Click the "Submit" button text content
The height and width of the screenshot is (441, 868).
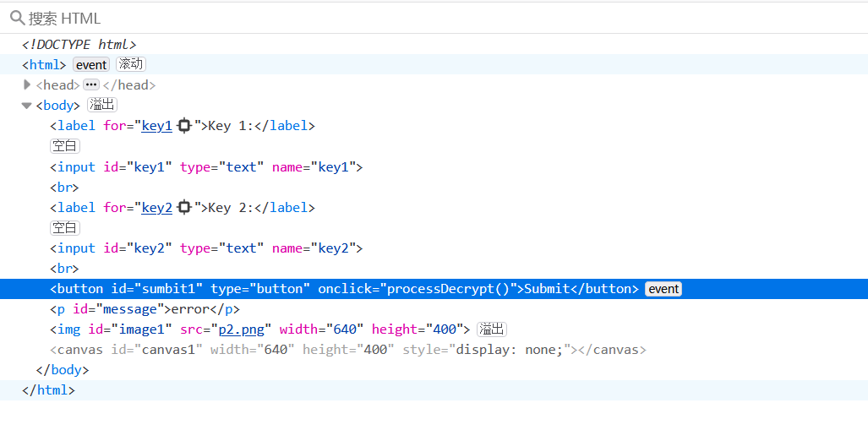547,289
